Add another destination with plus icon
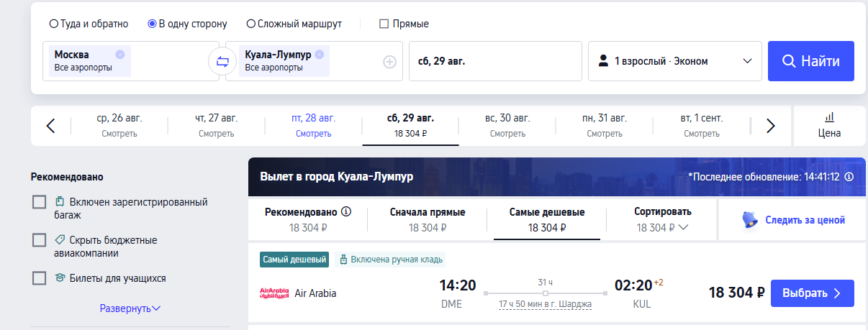868x330 pixels. [389, 62]
